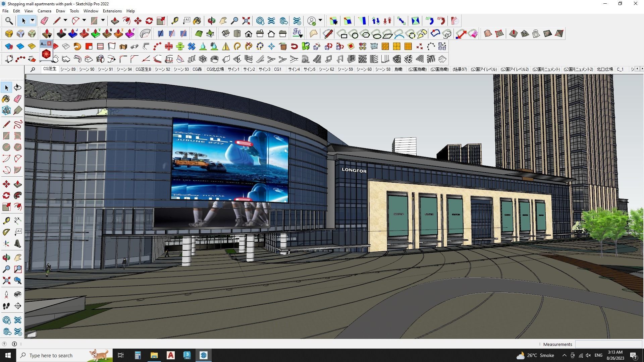Click the taskbar search box
Viewport: 644px width, 362px height.
(64, 355)
